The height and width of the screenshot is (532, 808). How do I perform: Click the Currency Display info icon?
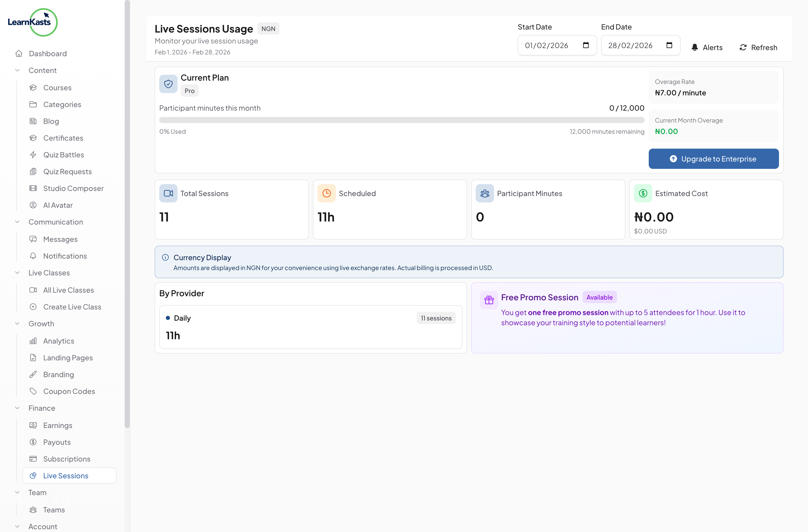click(x=165, y=258)
